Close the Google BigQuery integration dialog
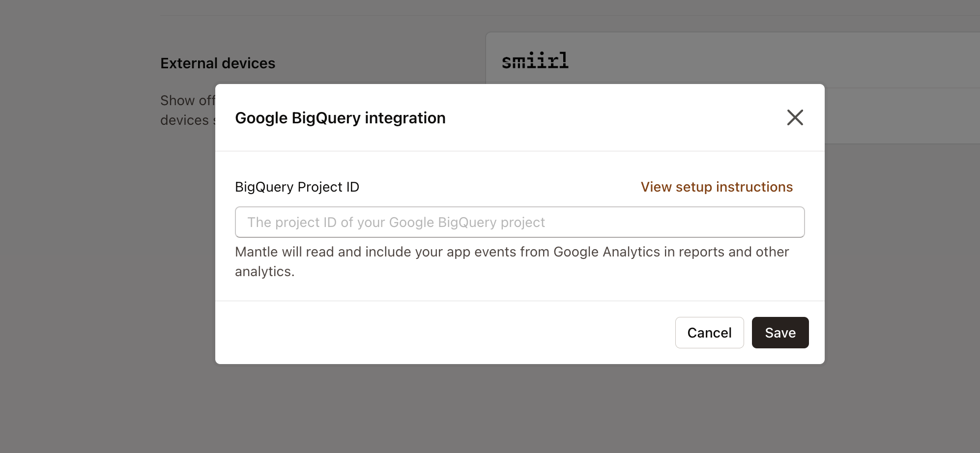980x453 pixels. 795,117
